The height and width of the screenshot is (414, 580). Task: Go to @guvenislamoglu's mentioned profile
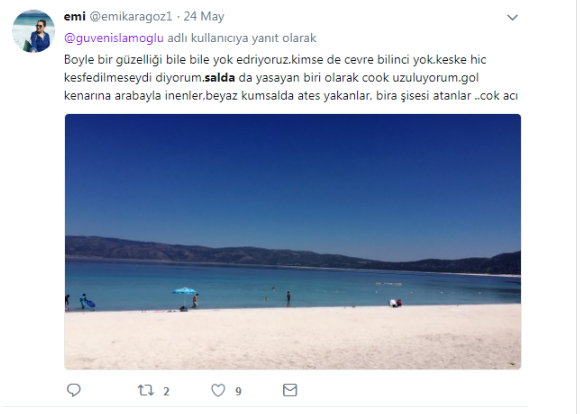click(x=114, y=38)
